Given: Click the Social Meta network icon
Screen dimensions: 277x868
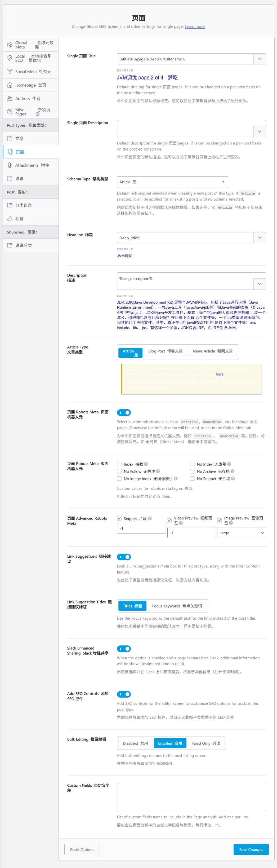Looking at the screenshot, I should point(10,72).
